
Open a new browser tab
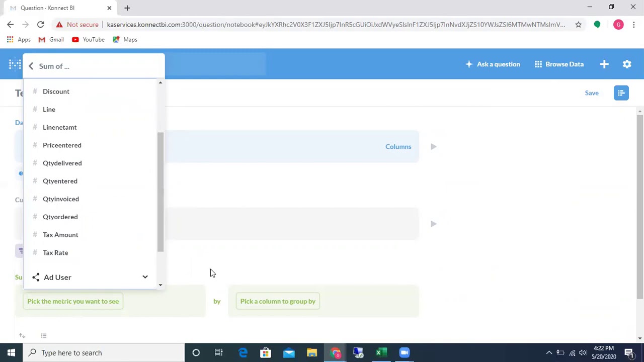(127, 8)
